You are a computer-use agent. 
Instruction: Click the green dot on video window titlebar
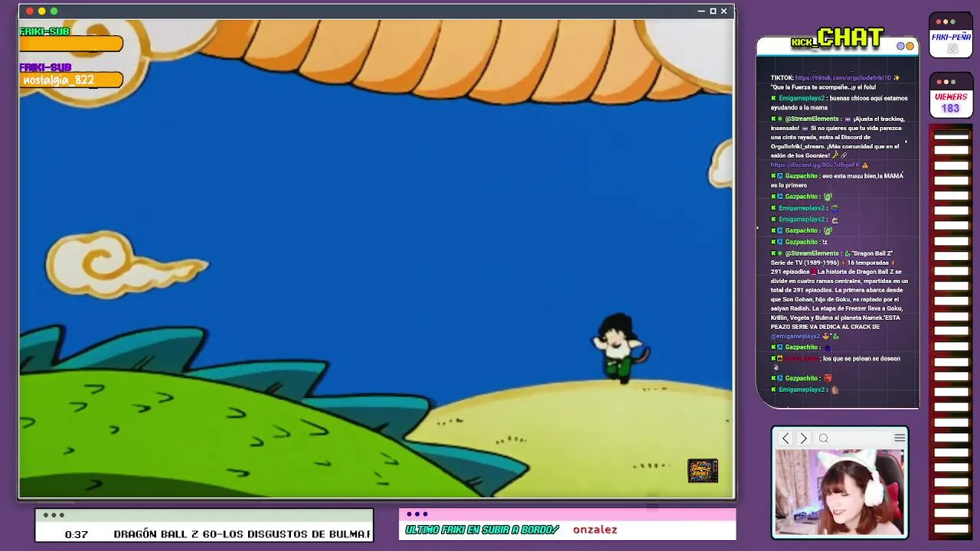pos(54,11)
